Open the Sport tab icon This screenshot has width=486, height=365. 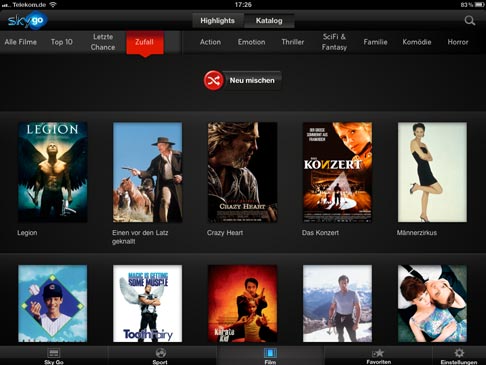click(160, 353)
